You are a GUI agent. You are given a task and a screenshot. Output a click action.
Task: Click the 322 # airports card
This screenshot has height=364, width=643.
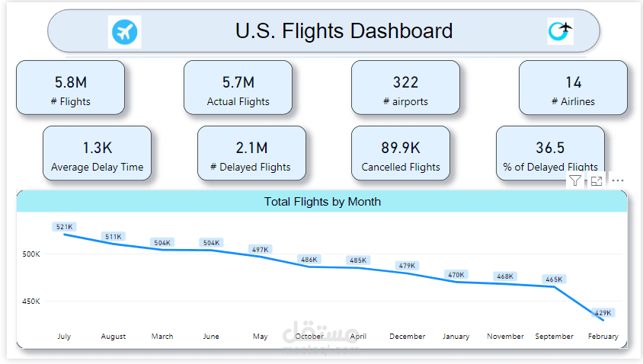[405, 88]
